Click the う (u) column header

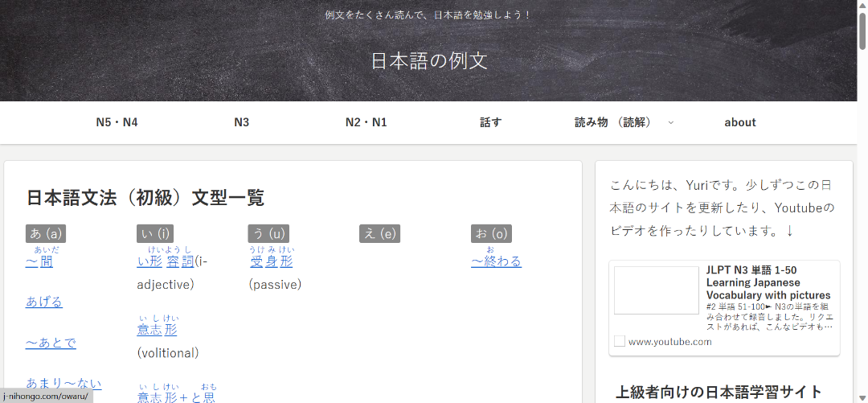coord(269,234)
